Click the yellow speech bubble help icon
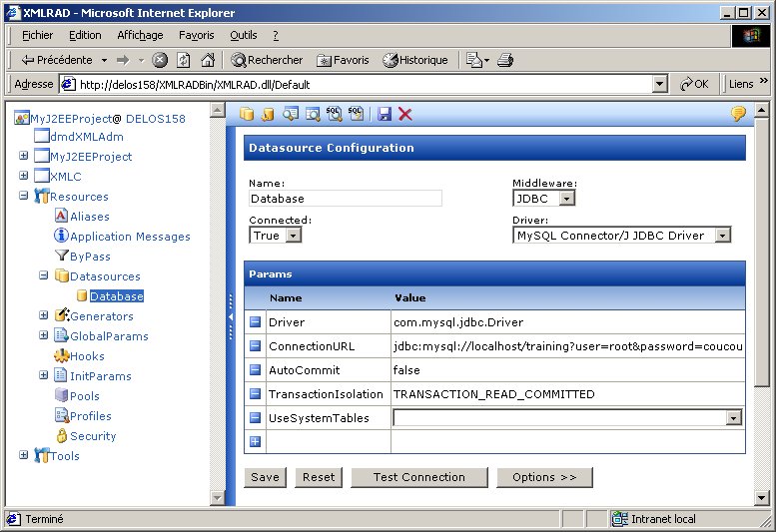Image resolution: width=776 pixels, height=532 pixels. click(738, 114)
